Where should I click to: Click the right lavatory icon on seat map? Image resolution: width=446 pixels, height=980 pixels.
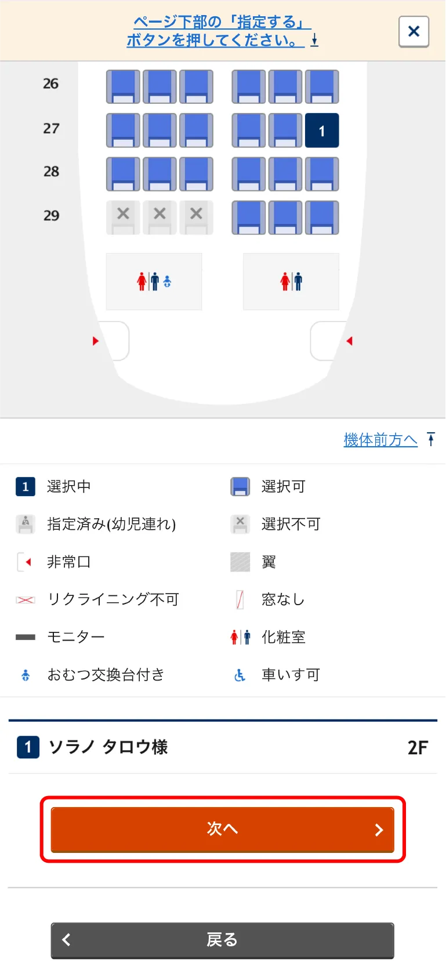(x=291, y=281)
